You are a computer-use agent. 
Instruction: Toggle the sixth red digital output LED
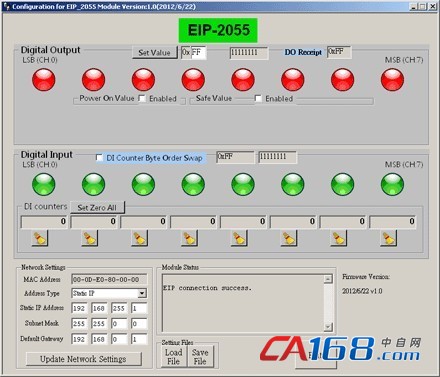293,80
